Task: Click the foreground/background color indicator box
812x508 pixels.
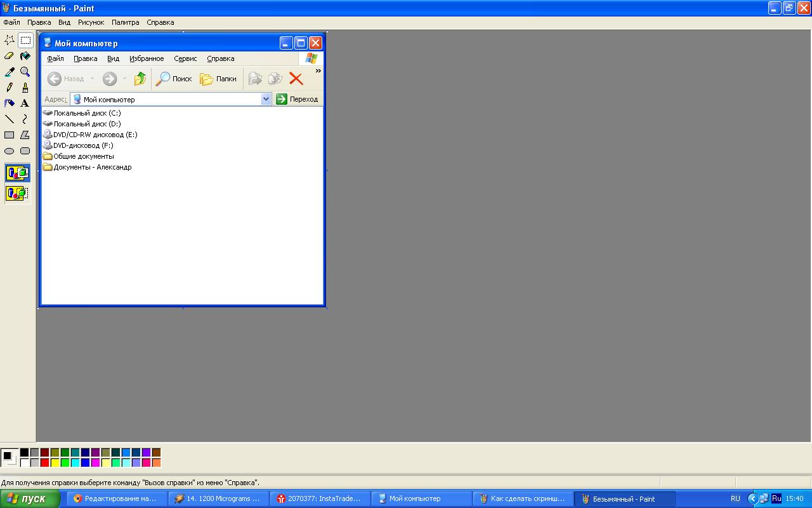Action: pos(10,457)
